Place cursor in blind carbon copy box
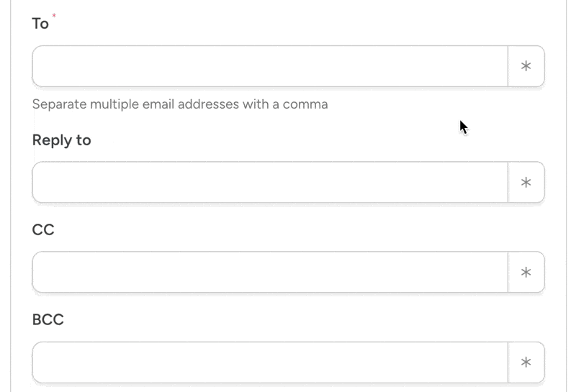Screen dimensions: 576x392 click(x=270, y=362)
